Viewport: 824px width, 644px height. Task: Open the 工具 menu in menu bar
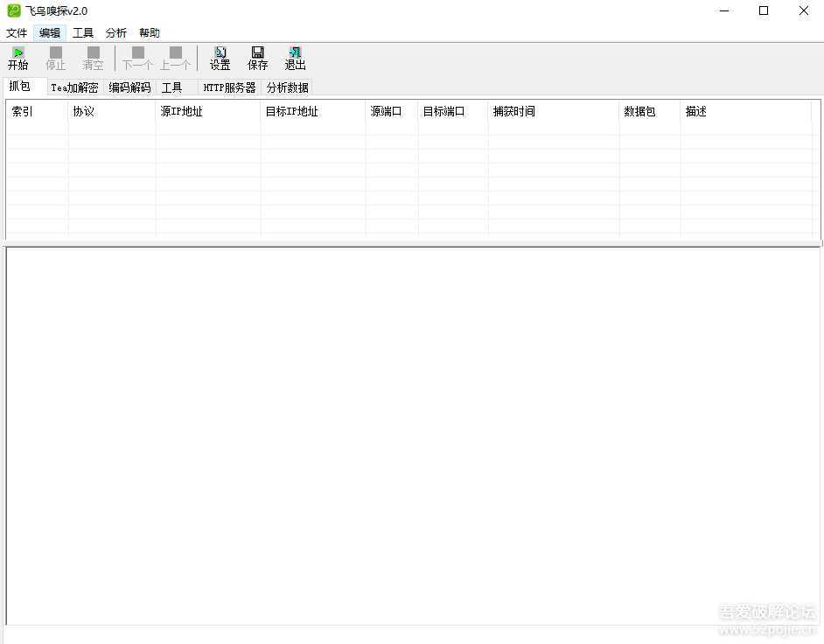coord(83,33)
